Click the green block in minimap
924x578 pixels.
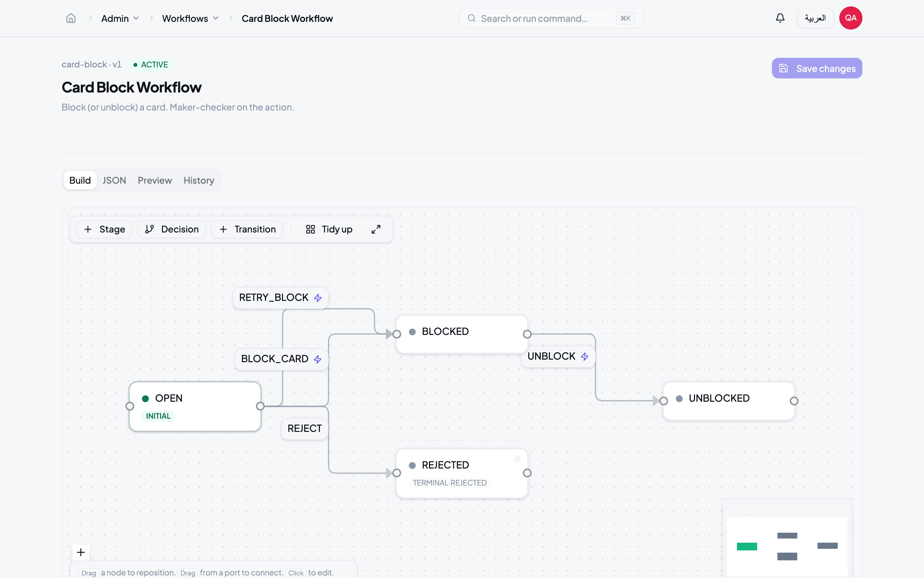tap(747, 546)
